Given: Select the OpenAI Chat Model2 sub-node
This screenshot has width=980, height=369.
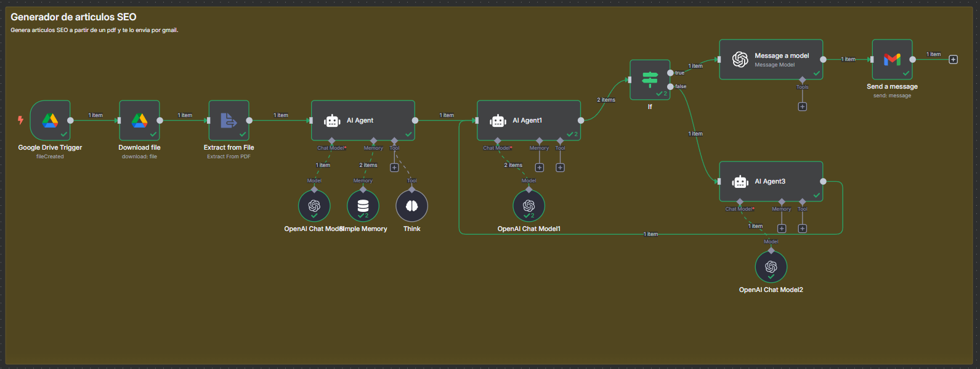Looking at the screenshot, I should click(x=771, y=267).
